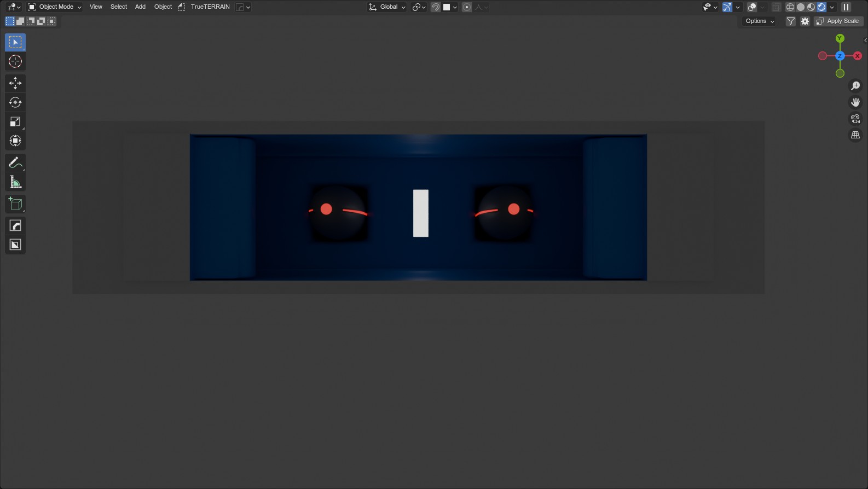The width and height of the screenshot is (868, 489).
Task: Toggle X-ray mode button
Action: pos(777,7)
